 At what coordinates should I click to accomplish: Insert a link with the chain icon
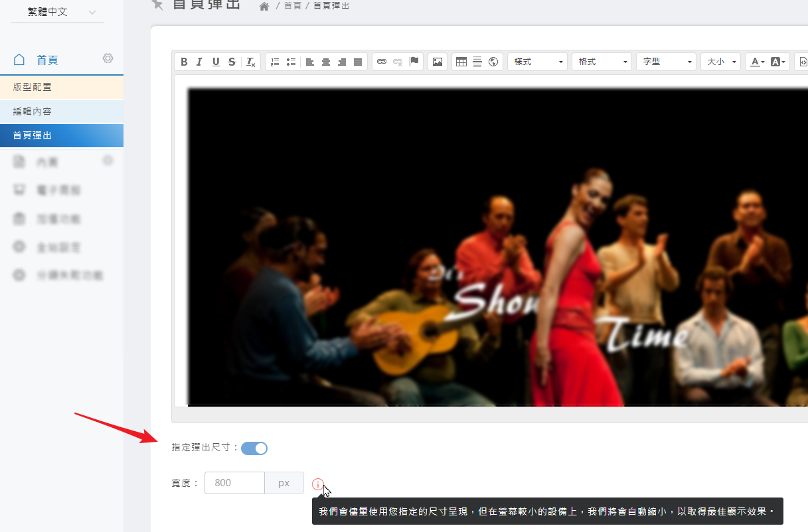coord(382,62)
